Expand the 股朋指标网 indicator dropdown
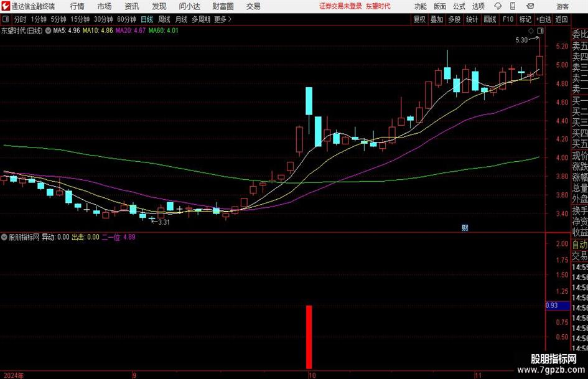The height and width of the screenshot is (379, 588). [x=4, y=237]
